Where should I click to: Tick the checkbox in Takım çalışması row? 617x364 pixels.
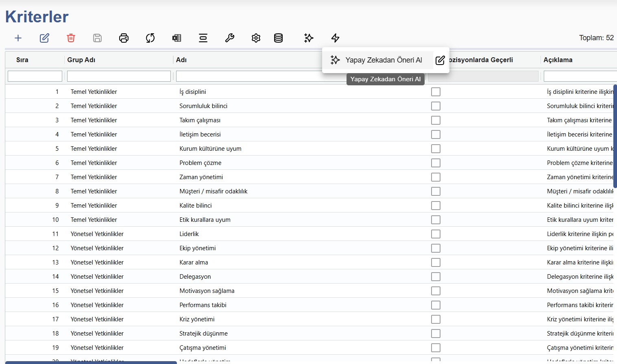[x=436, y=120]
